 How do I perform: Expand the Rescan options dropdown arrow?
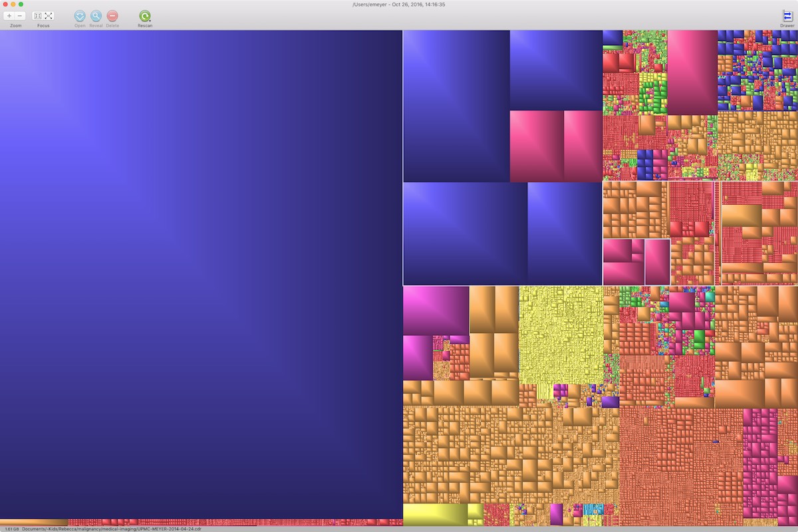tap(149, 19)
